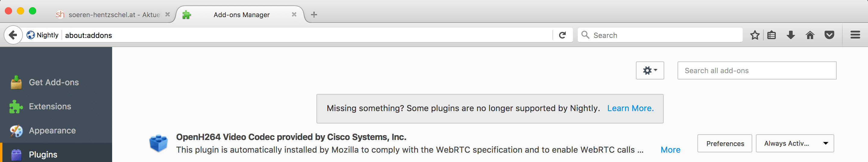Show bookmarks list icon
The height and width of the screenshot is (162, 868).
coord(771,35)
